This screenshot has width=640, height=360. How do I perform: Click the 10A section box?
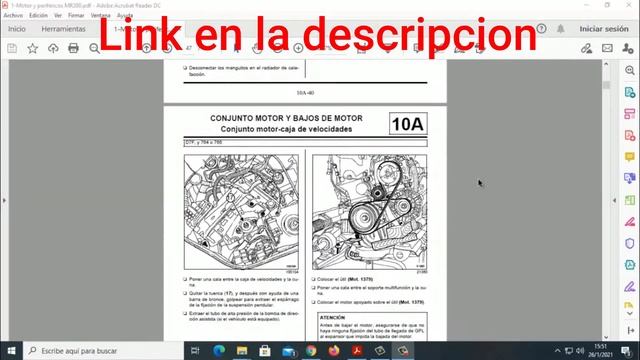coord(408,124)
